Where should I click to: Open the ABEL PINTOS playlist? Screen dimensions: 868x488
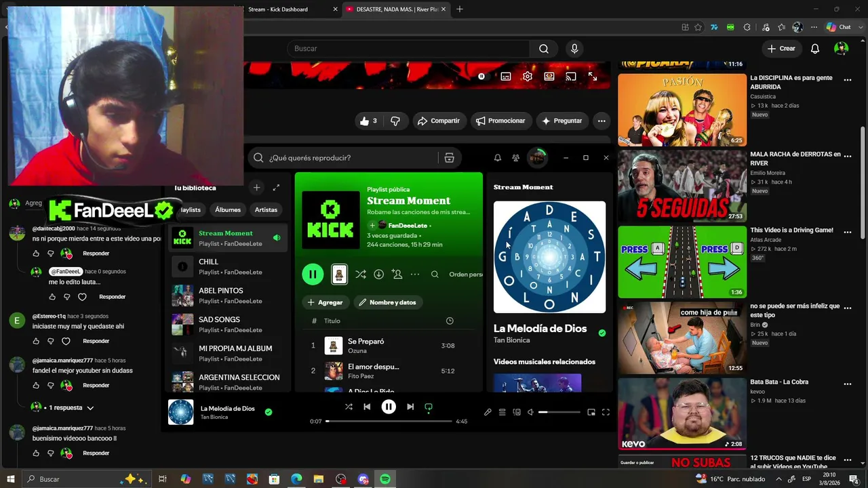click(228, 296)
